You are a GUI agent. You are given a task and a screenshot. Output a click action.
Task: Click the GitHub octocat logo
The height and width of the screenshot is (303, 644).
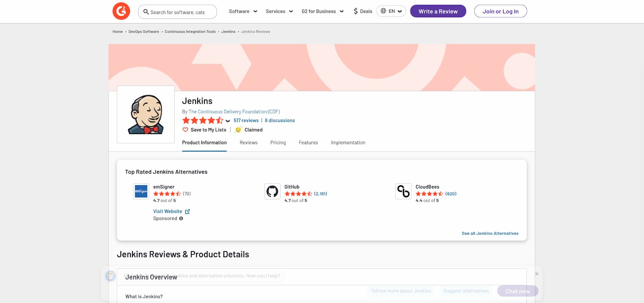tap(272, 191)
